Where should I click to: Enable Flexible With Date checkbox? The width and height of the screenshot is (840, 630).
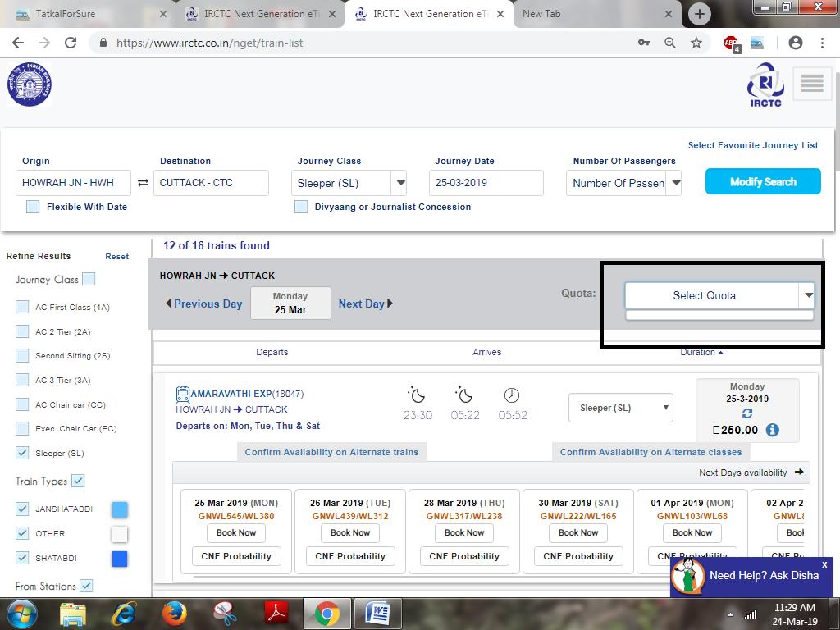pos(33,207)
